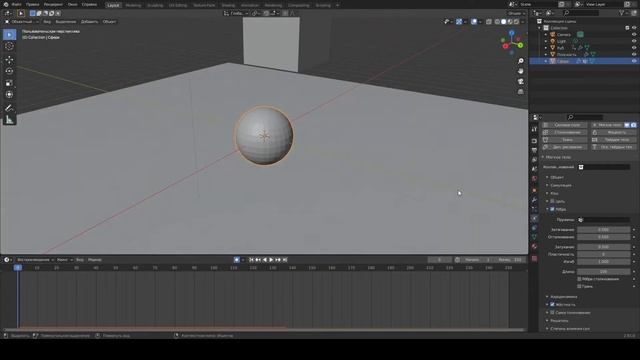
Task: Click the viewport pan hand icon
Action: pos(520,71)
